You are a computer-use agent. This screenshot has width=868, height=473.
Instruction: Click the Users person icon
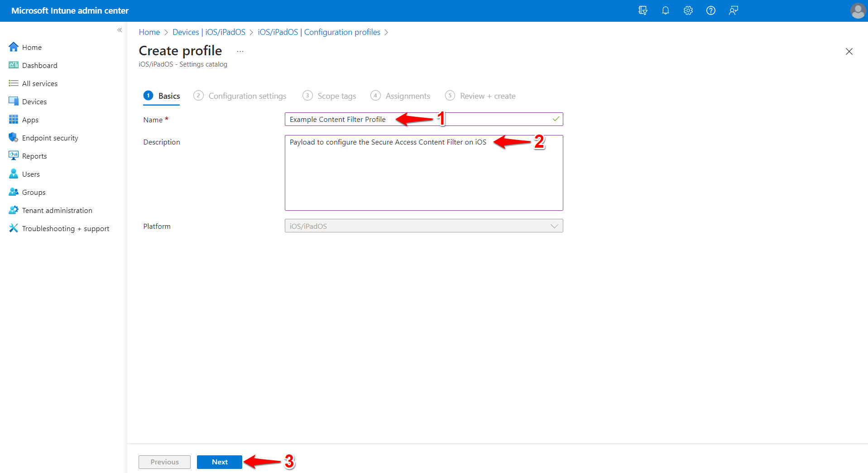click(x=14, y=174)
